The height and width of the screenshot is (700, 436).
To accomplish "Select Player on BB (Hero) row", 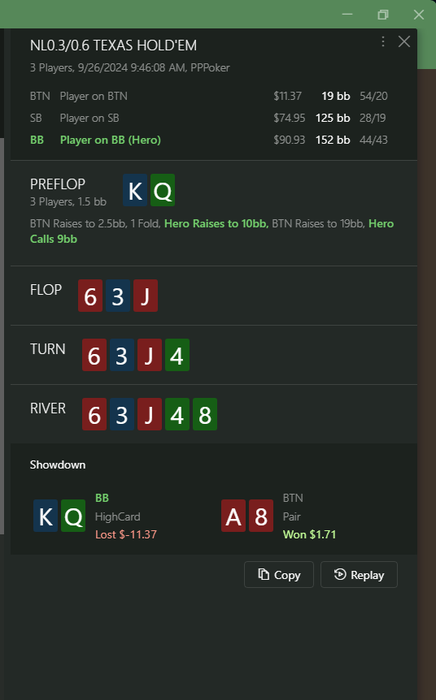I will [x=209, y=140].
